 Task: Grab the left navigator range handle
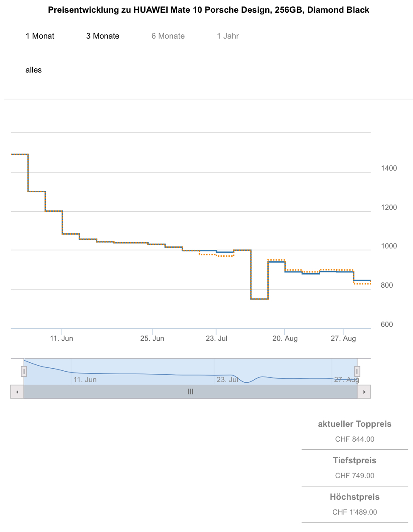pyautogui.click(x=24, y=372)
